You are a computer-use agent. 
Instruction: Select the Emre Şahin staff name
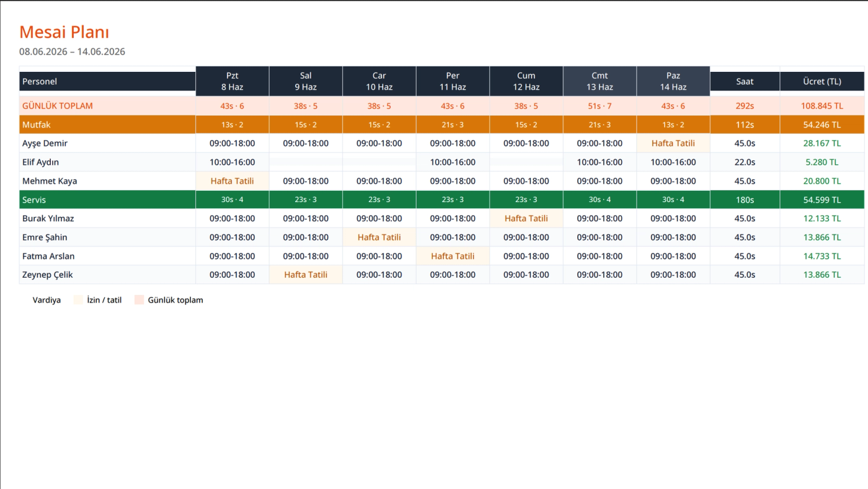(45, 237)
